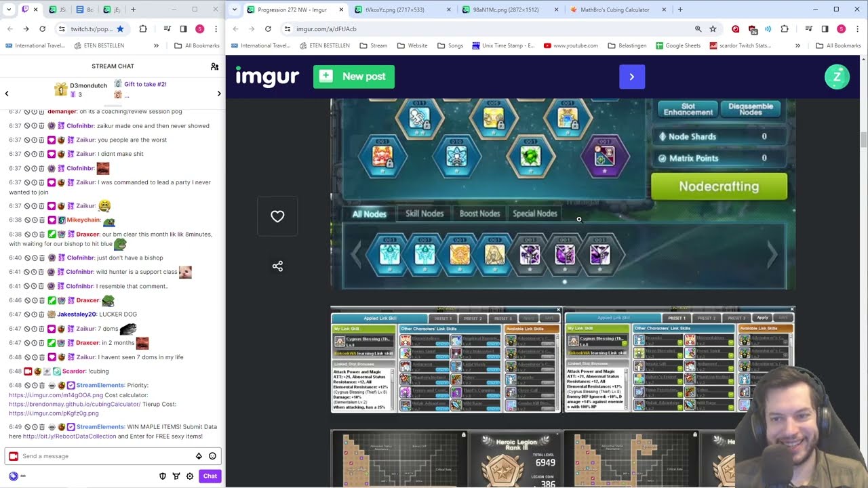Expand hidden bookmarks chevron in imgur window
Screen dimensions: 868x488
[797, 45]
